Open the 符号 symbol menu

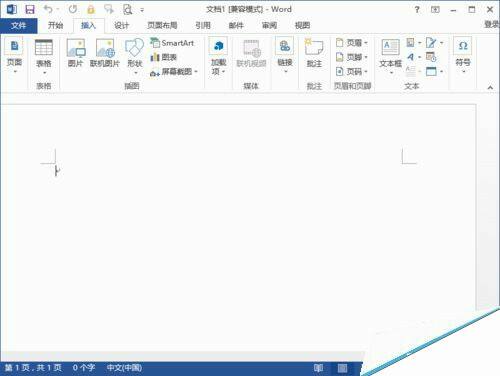point(463,55)
